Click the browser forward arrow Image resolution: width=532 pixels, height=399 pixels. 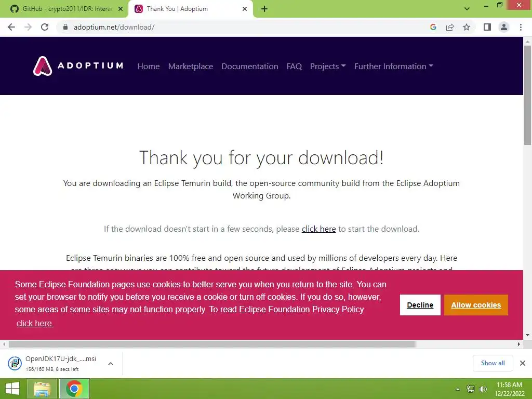[28, 27]
